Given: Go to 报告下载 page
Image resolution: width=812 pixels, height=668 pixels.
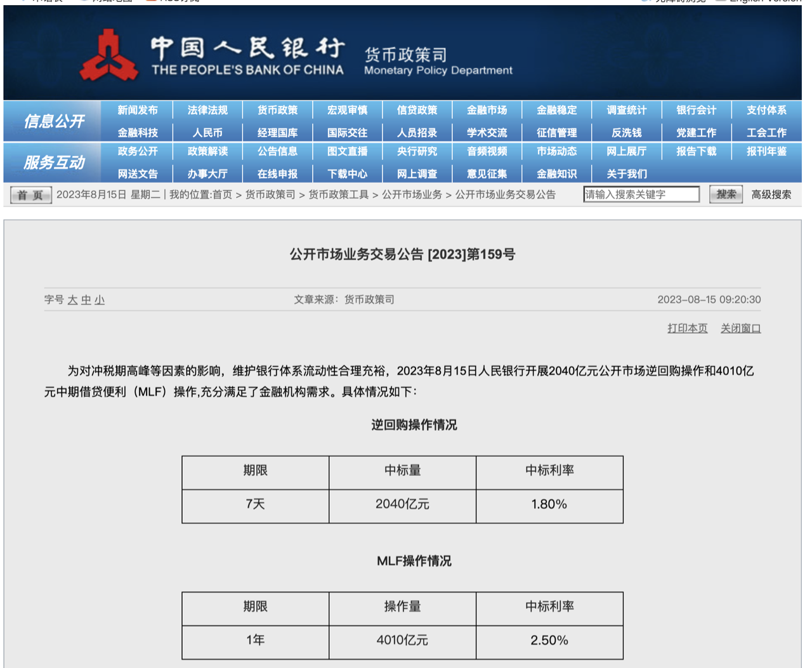Looking at the screenshot, I should click(696, 152).
